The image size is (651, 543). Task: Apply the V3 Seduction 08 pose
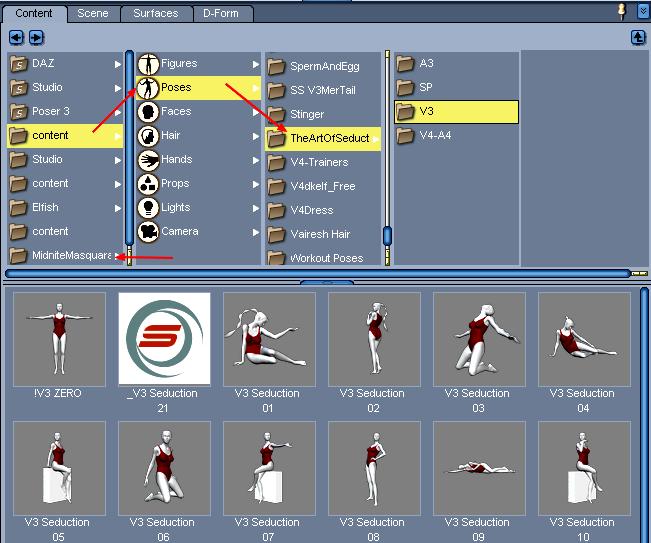coord(374,468)
